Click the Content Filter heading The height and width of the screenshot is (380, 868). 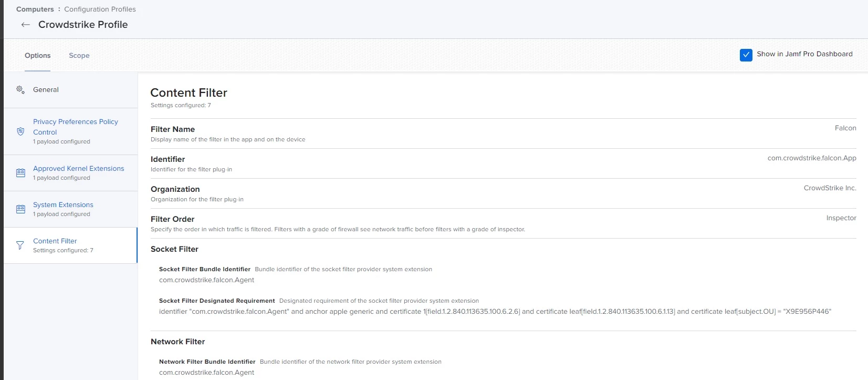point(189,93)
